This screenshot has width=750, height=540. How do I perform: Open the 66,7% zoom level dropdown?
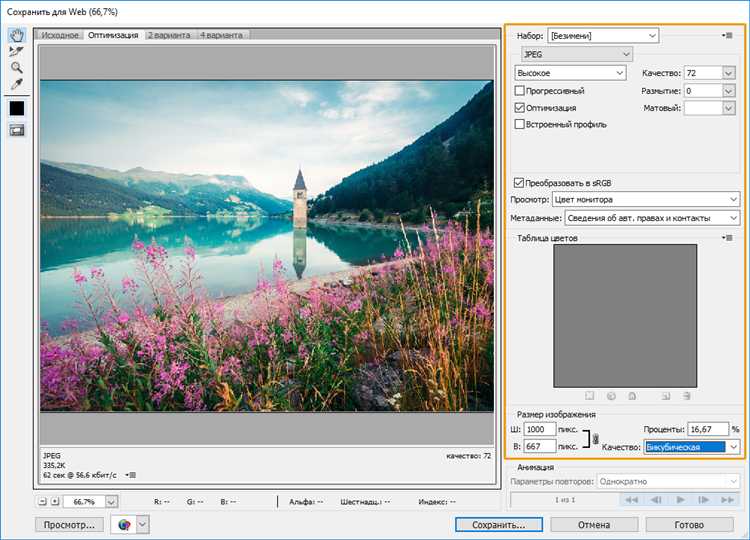(111, 502)
